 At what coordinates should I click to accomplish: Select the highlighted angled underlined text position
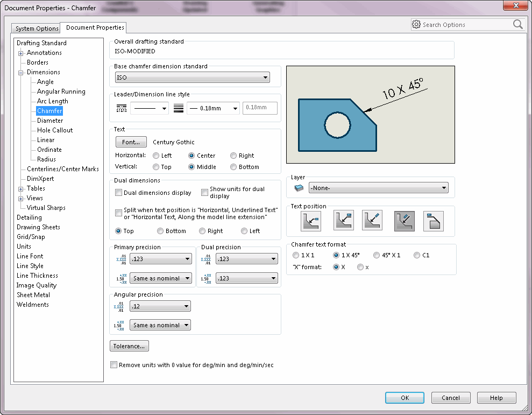pyautogui.click(x=404, y=221)
